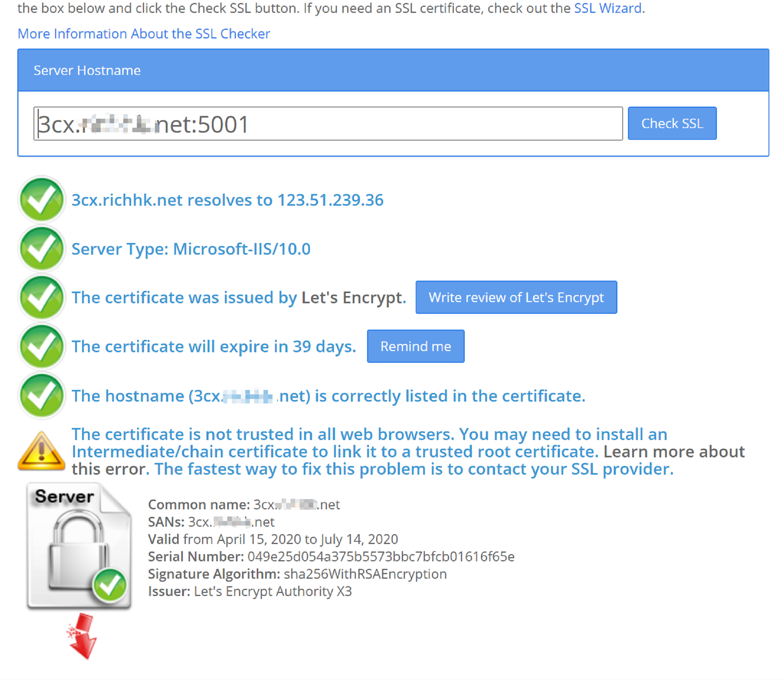Open More Information About the SSL Checker

(x=144, y=34)
